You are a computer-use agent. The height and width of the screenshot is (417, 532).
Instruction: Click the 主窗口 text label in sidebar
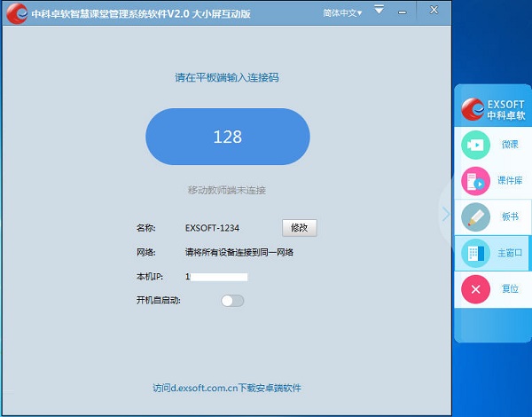pyautogui.click(x=510, y=253)
